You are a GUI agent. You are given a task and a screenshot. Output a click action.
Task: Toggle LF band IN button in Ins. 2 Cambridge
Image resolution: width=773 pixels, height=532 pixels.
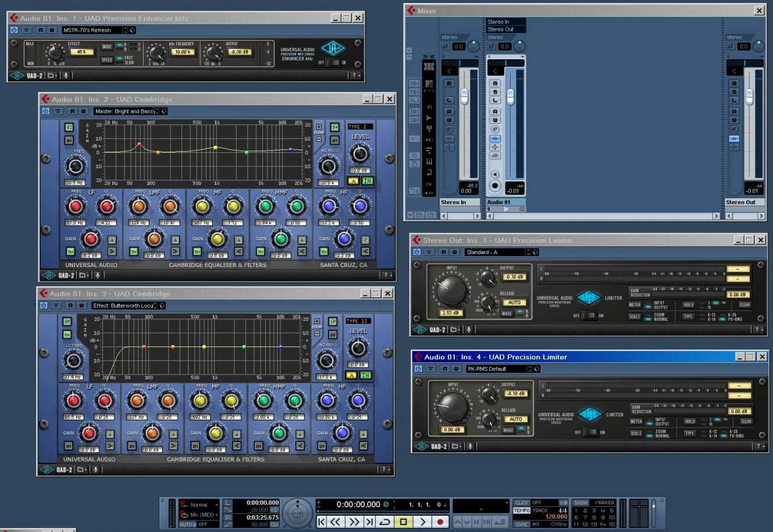tap(70, 252)
